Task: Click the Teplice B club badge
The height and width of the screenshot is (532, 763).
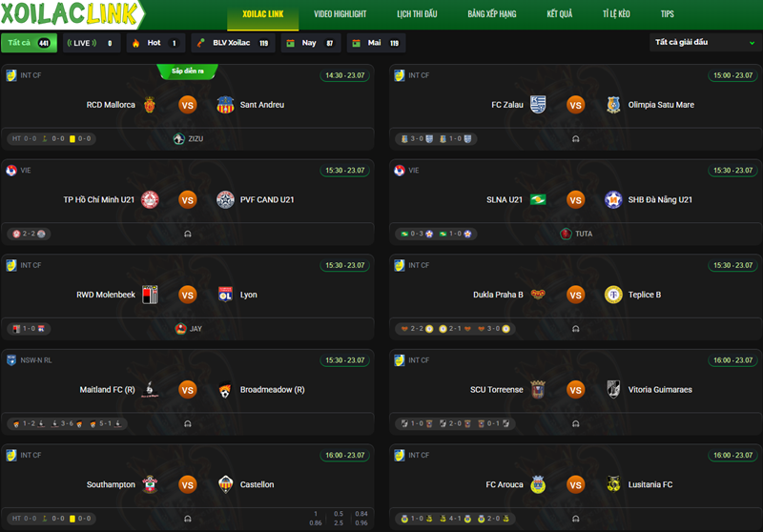Action: coord(613,295)
